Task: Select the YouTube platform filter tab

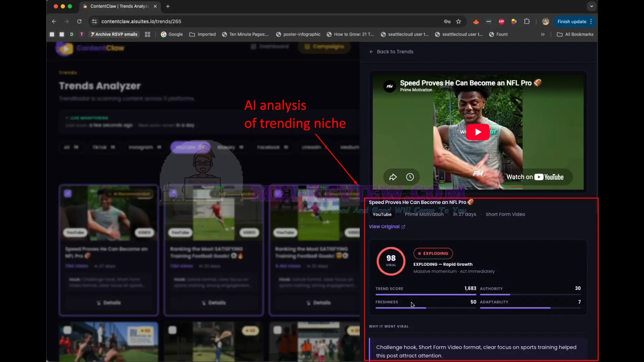Action: coord(190,147)
